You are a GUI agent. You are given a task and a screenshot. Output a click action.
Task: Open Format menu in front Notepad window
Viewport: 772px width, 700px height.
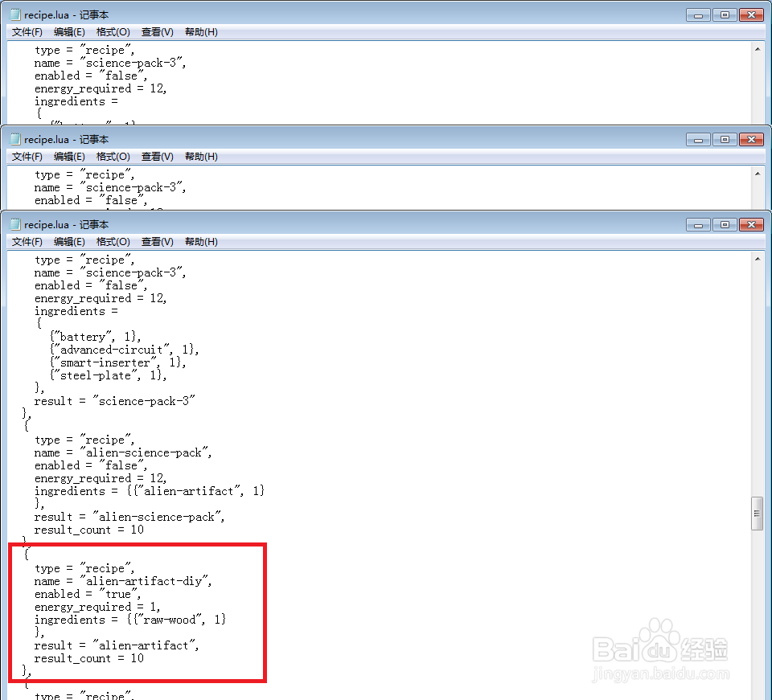pyautogui.click(x=113, y=242)
